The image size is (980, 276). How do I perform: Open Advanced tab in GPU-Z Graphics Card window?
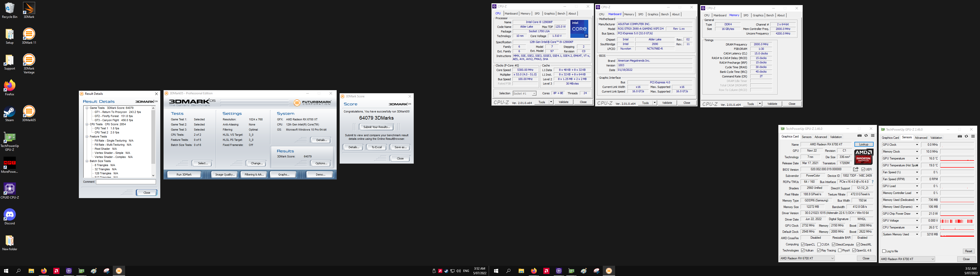[x=820, y=137]
